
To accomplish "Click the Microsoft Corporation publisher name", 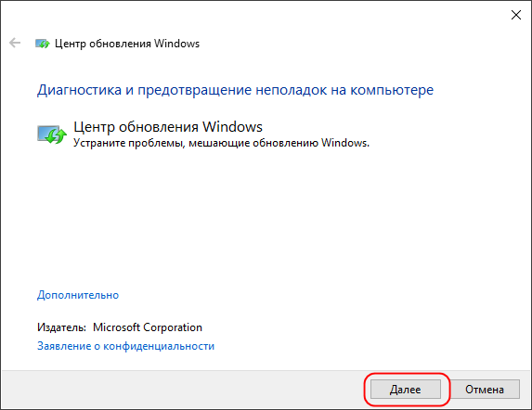I will pos(148,327).
